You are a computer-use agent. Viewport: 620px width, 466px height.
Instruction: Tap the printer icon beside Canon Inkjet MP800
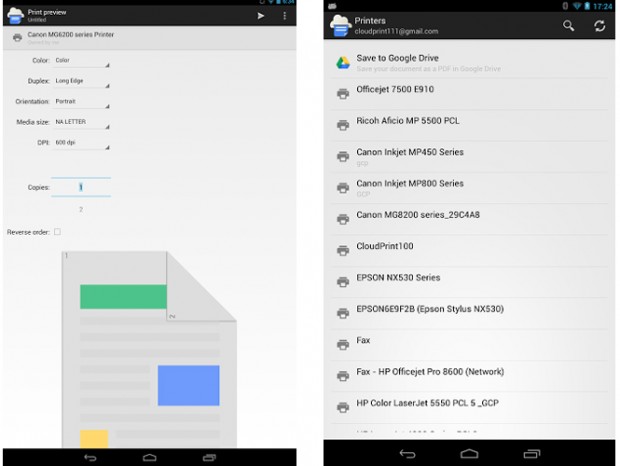pos(343,188)
